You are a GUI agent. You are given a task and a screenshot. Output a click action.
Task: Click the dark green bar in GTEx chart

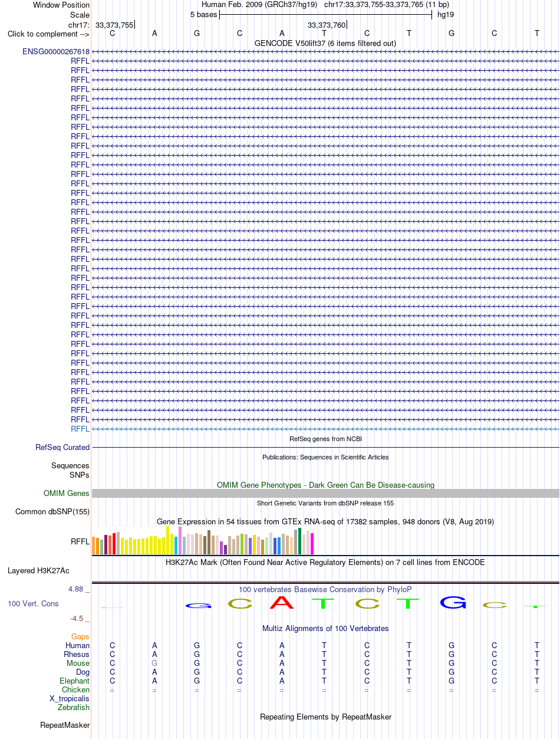coord(299,541)
